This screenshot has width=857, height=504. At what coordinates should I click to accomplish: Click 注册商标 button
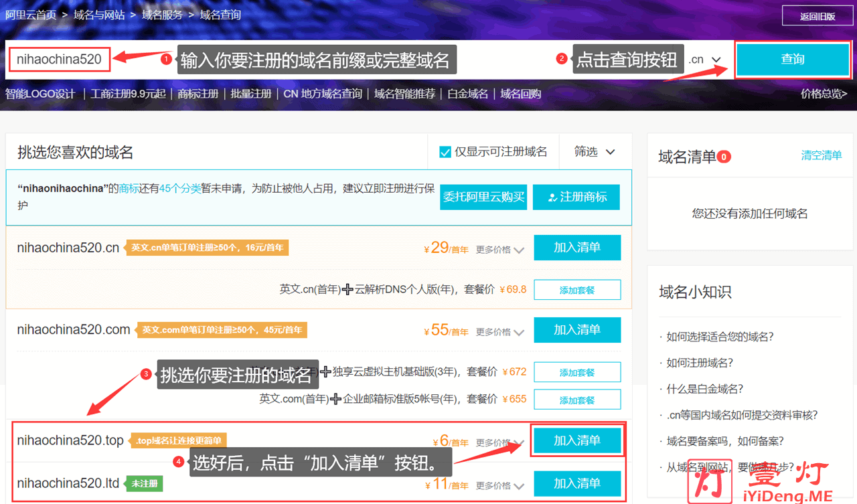tap(576, 197)
